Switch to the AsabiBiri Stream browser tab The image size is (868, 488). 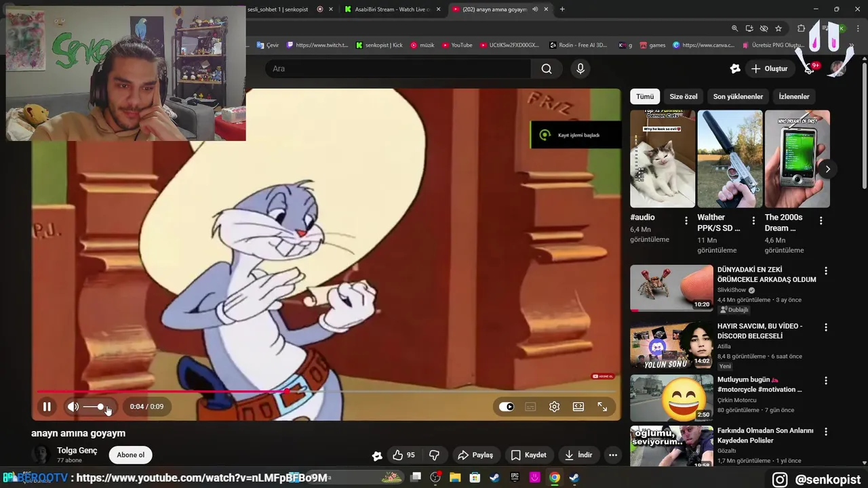pyautogui.click(x=393, y=9)
